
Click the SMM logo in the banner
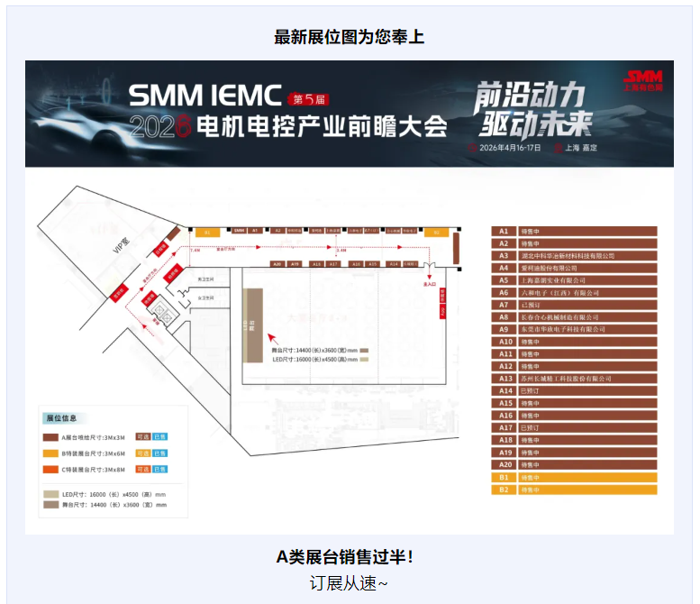[643, 80]
